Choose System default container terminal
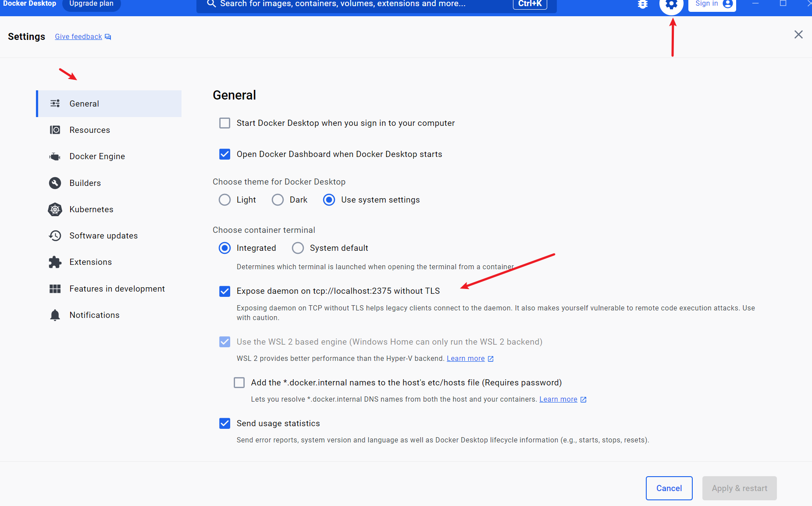 [298, 248]
